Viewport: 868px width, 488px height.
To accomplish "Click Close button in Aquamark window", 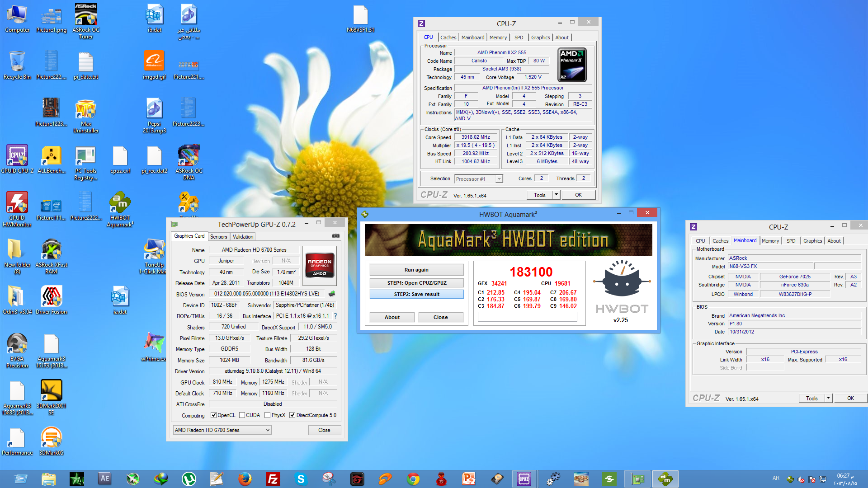I will click(x=440, y=317).
